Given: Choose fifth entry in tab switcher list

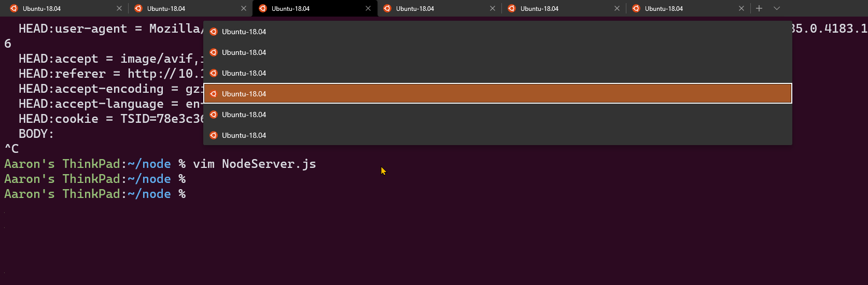Looking at the screenshot, I should point(498,115).
